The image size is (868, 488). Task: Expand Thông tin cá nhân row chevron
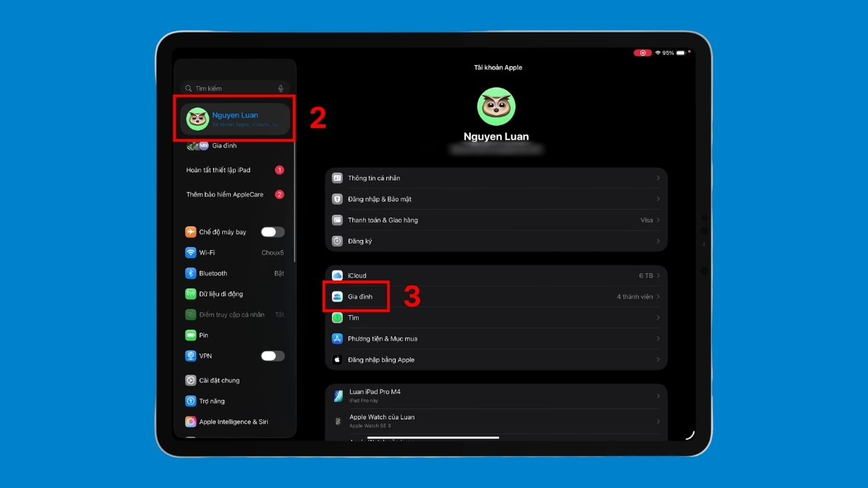pyautogui.click(x=658, y=178)
